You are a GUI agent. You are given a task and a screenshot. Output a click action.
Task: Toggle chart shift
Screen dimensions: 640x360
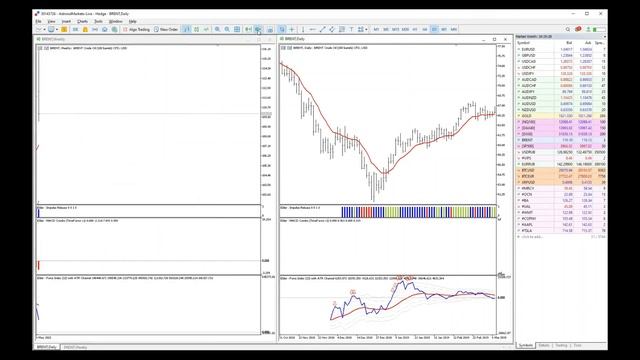click(x=258, y=29)
